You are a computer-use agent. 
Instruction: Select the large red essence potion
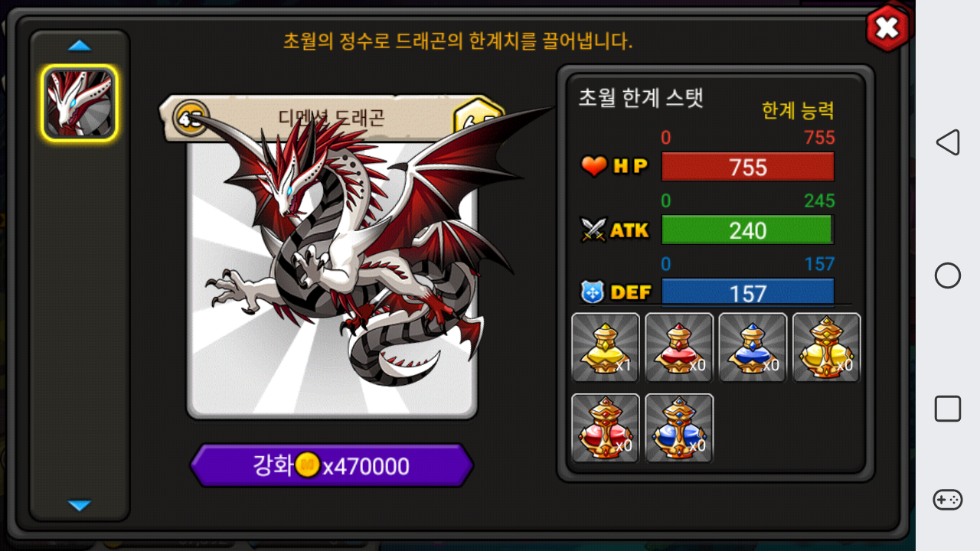coord(606,428)
